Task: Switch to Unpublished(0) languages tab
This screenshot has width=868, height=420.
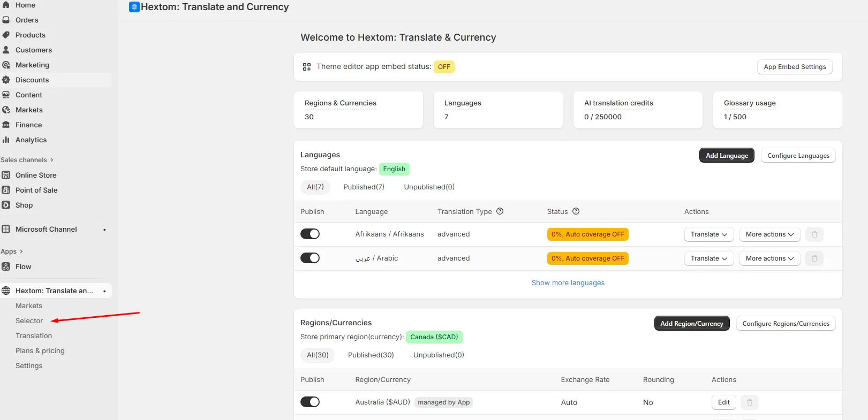Action: pos(429,187)
